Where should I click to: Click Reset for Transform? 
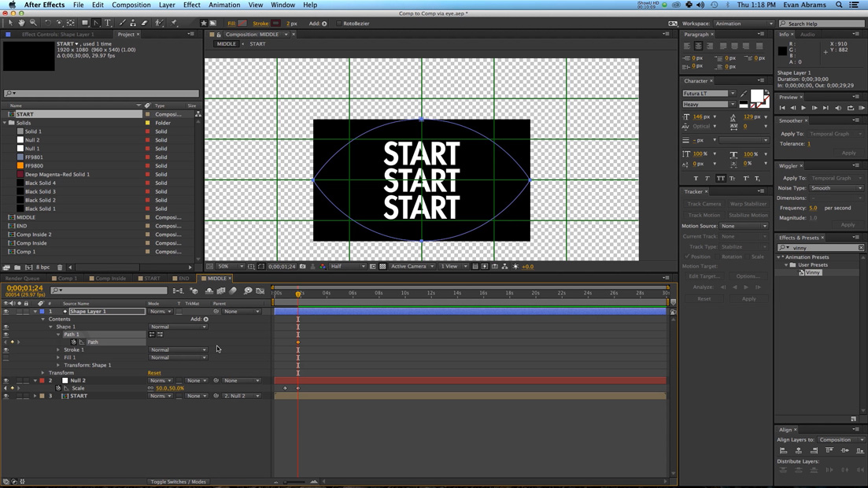[154, 373]
